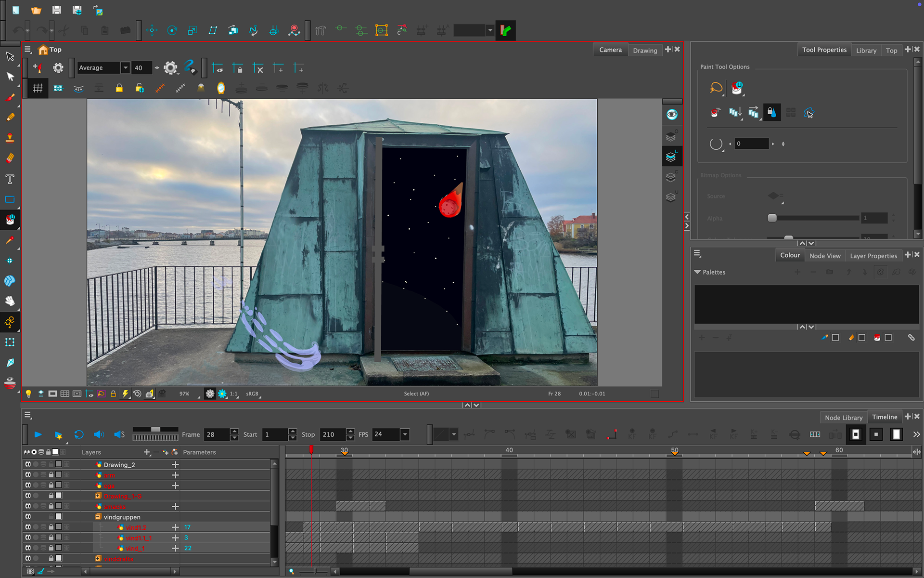Image resolution: width=924 pixels, height=578 pixels.
Task: Collapse the Palettes section
Action: [697, 272]
